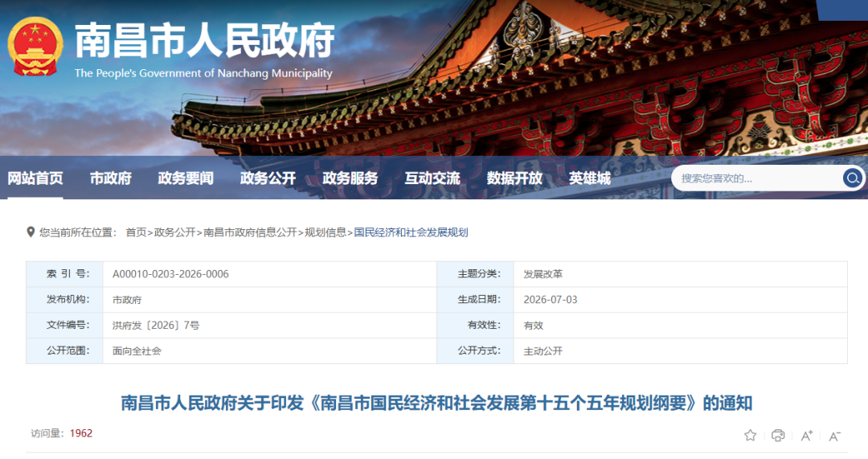Click the 公开方式 label cell
868x459 pixels.
tap(476, 350)
